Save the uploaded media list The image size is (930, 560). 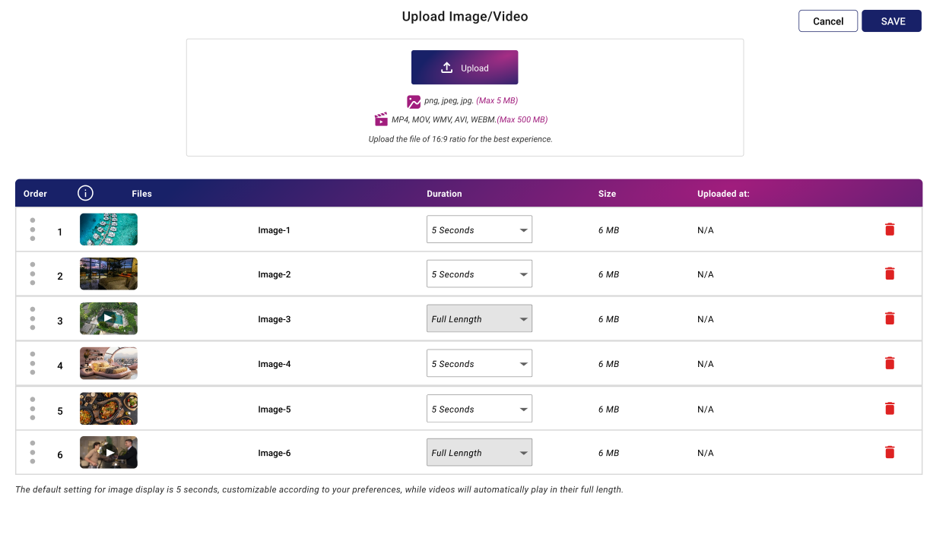tap(891, 21)
